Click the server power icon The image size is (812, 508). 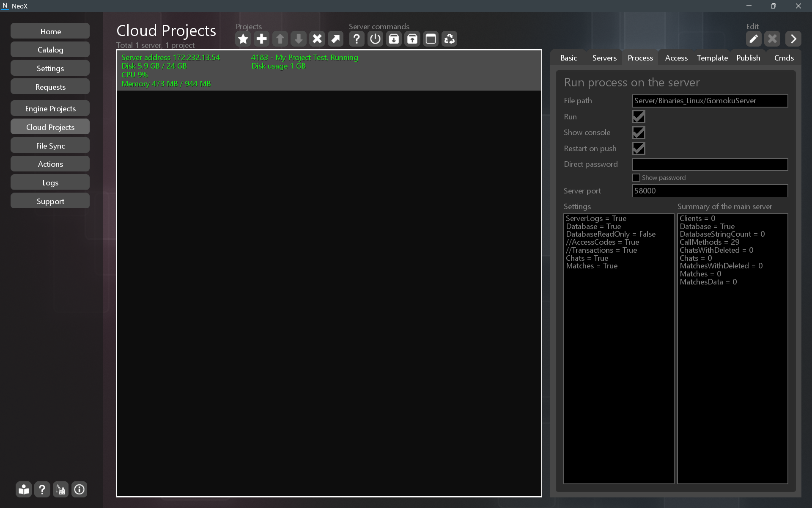click(375, 39)
